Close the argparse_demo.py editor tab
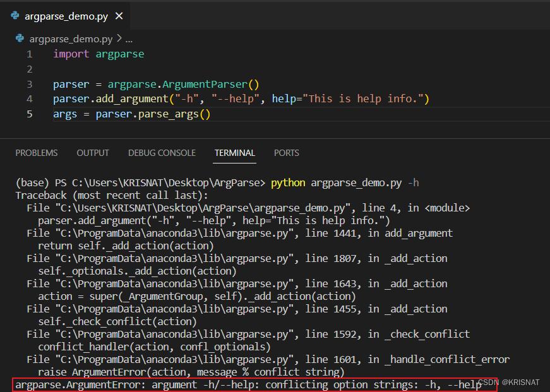 118,16
